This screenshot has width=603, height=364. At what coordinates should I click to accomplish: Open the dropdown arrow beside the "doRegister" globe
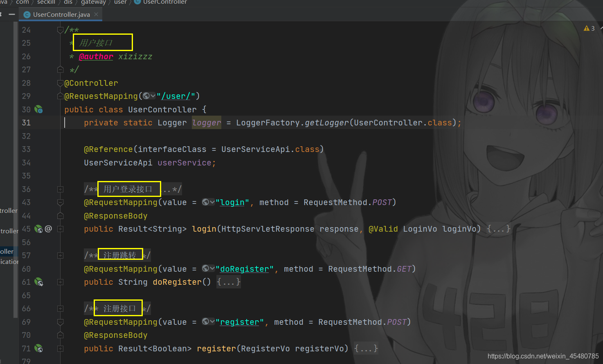(x=212, y=268)
